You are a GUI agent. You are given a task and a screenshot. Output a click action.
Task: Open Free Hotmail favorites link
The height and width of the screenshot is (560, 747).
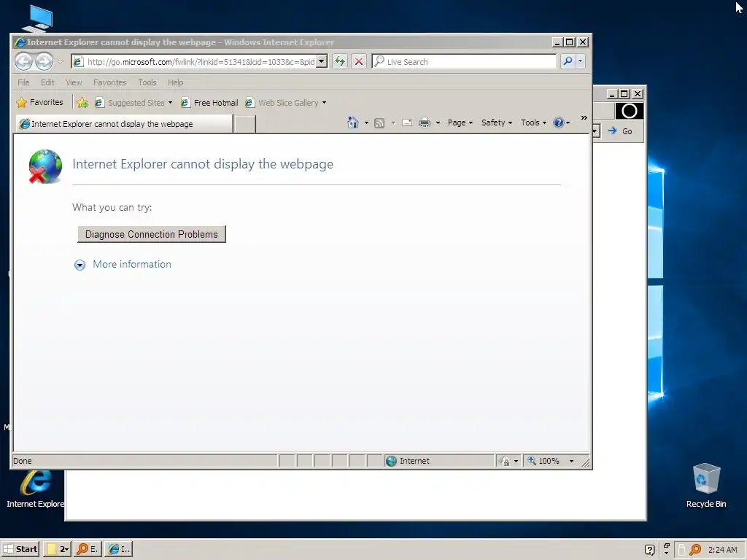[209, 102]
